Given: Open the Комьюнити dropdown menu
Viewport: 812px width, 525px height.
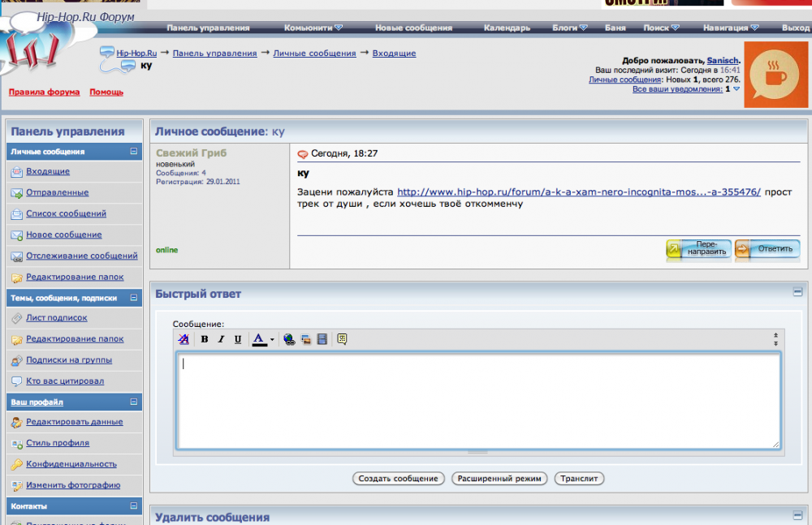Looking at the screenshot, I should point(313,28).
